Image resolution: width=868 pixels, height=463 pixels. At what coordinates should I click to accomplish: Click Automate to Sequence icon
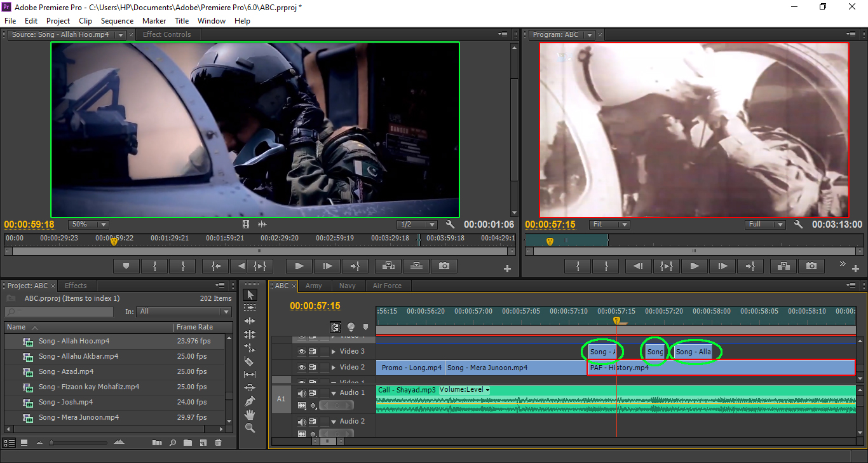coord(157,443)
